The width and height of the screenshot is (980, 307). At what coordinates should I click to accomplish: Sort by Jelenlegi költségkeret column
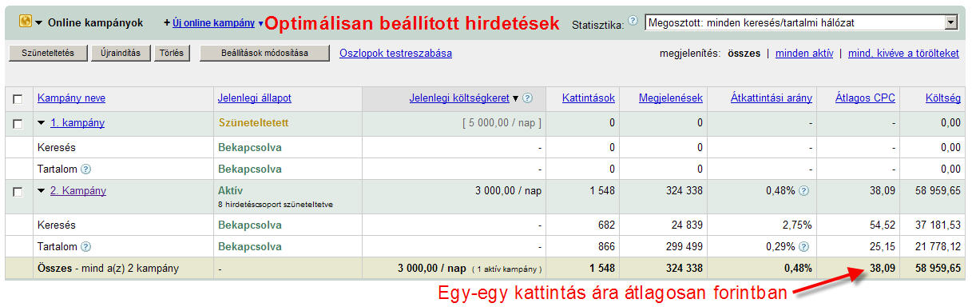[459, 98]
